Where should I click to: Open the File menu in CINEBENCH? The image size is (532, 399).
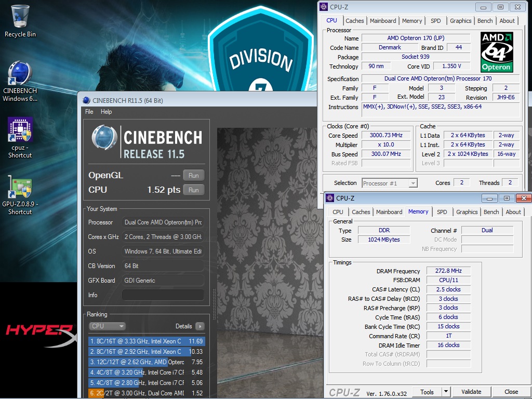[x=89, y=112]
